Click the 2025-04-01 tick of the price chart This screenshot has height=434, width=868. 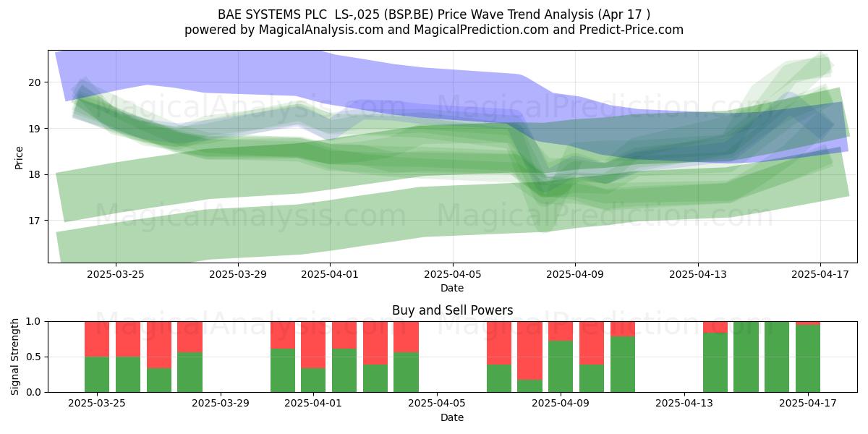point(329,274)
